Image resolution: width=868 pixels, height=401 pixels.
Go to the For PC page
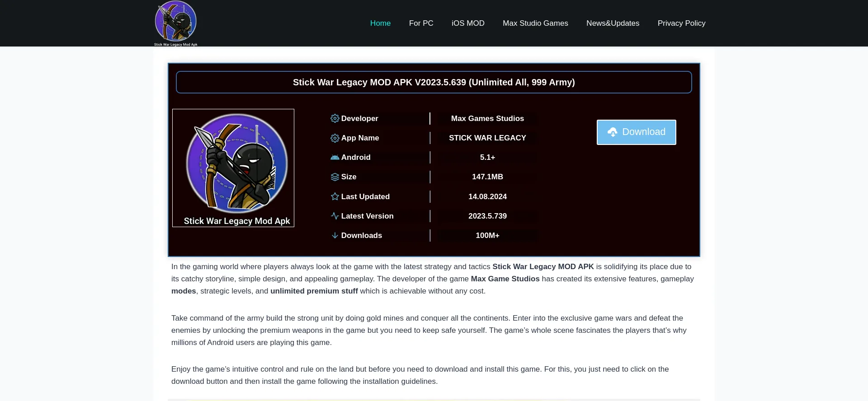(x=421, y=23)
